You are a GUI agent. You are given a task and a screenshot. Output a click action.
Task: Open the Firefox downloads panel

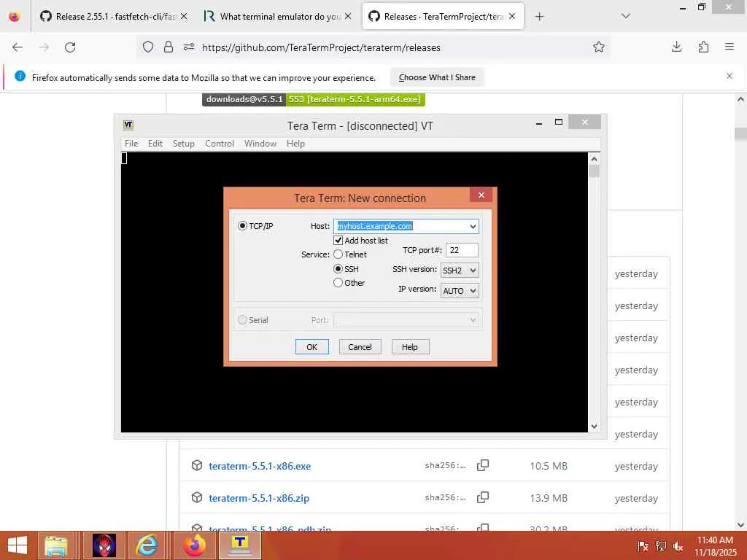click(x=676, y=47)
